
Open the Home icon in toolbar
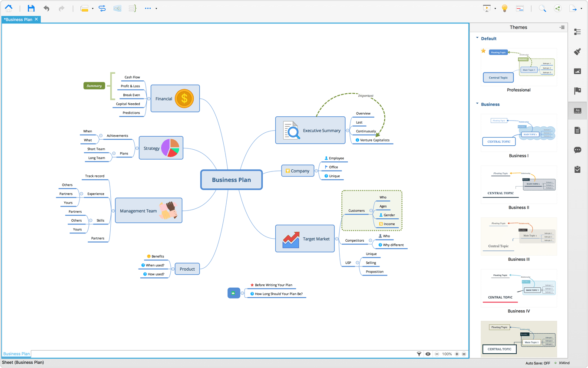9,8
